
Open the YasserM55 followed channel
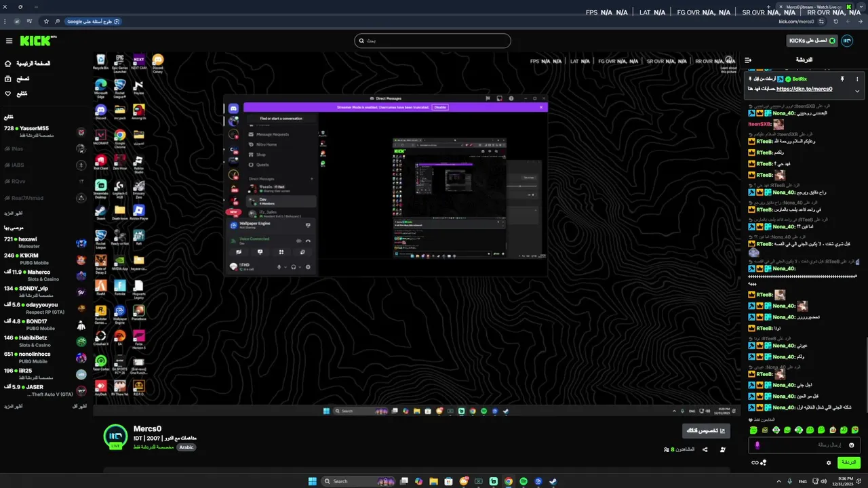[45, 131]
